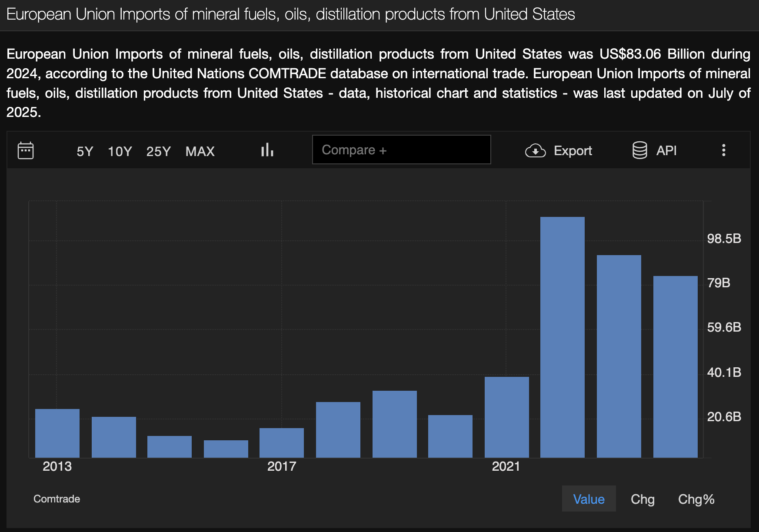Click the US$83.06 Billion value in description

tap(652, 54)
